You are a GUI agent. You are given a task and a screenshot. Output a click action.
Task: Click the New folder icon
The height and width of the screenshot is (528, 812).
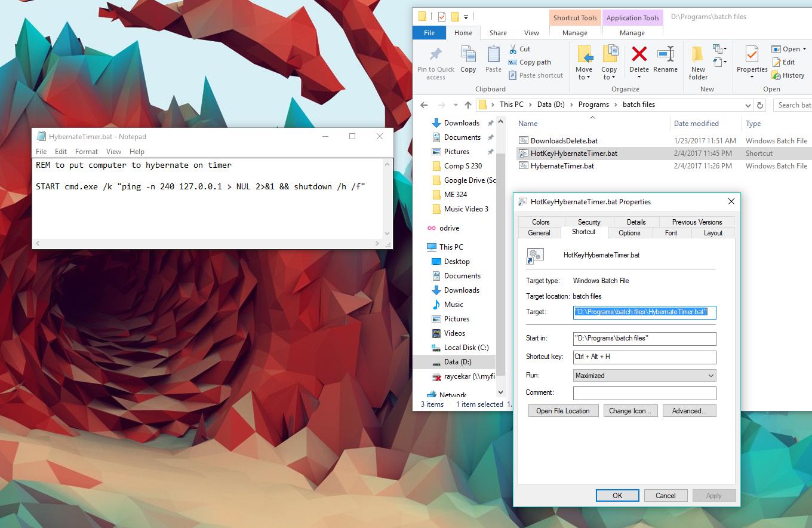[x=697, y=55]
